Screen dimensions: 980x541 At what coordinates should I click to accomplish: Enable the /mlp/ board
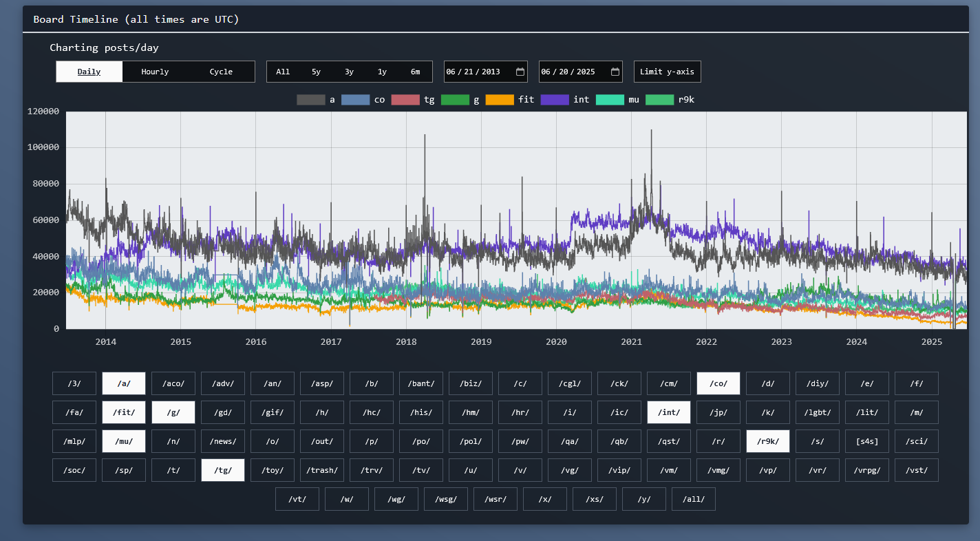pos(74,441)
